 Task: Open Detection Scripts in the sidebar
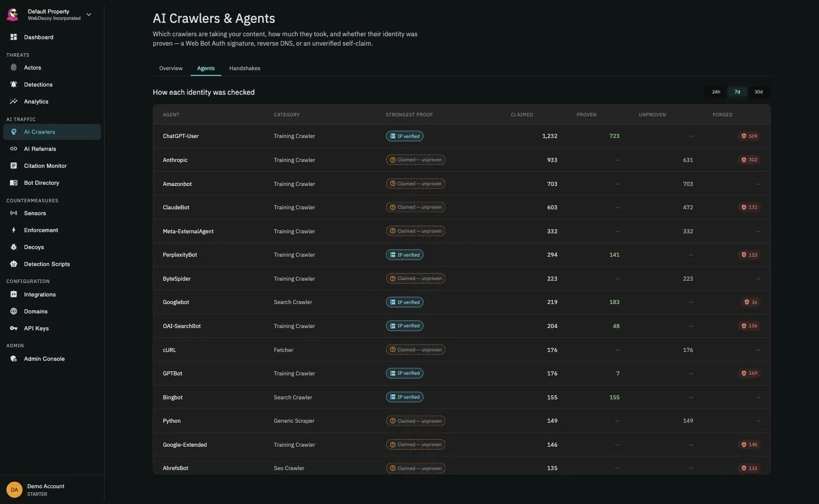pos(52,264)
